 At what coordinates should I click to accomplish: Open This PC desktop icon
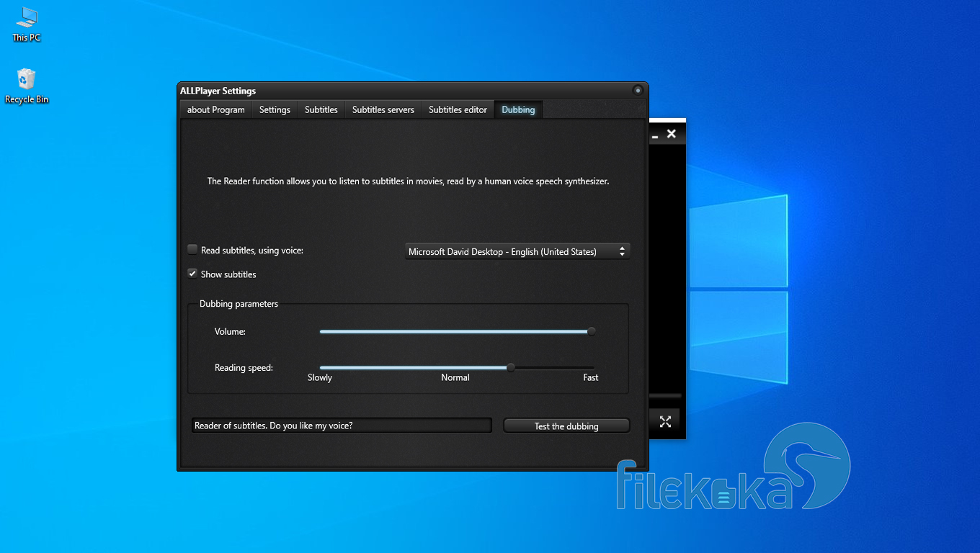(x=27, y=24)
